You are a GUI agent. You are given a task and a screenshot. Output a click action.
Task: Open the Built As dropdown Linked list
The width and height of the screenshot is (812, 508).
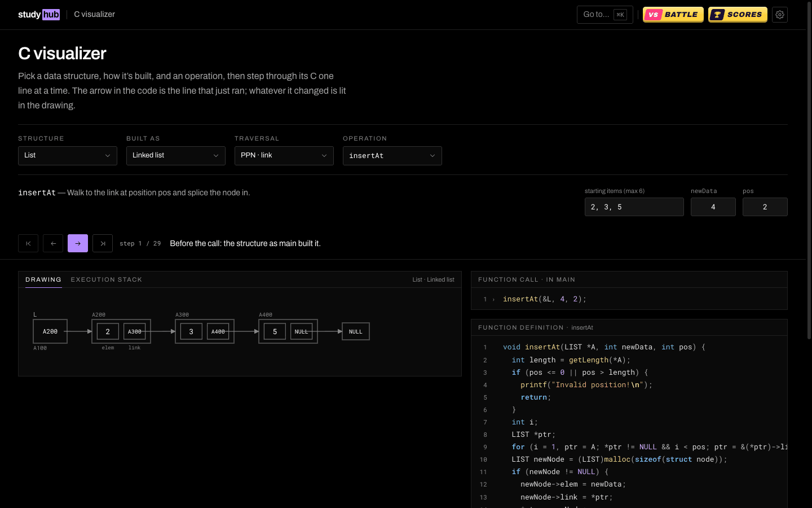[176, 156]
